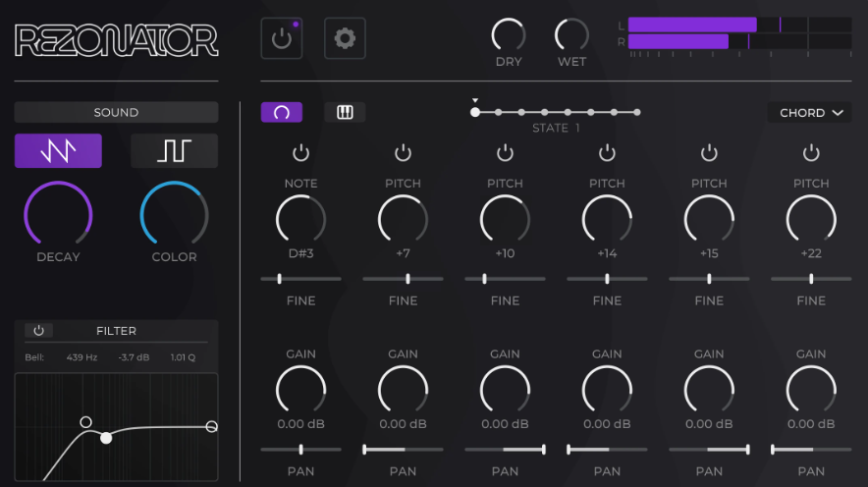868x487 pixels.
Task: Click the GAIN knob in the +10 column
Action: (x=505, y=390)
